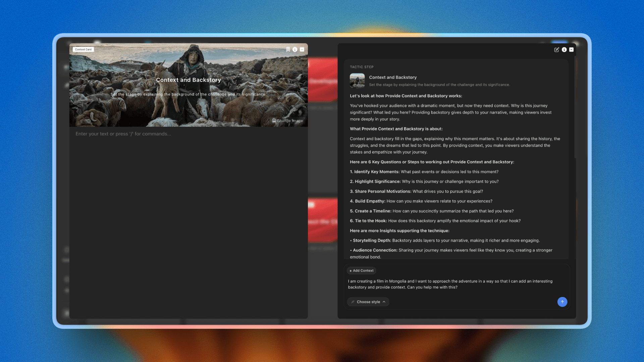This screenshot has width=644, height=362.
Task: Select the Context Card label tab
Action: coord(83,49)
